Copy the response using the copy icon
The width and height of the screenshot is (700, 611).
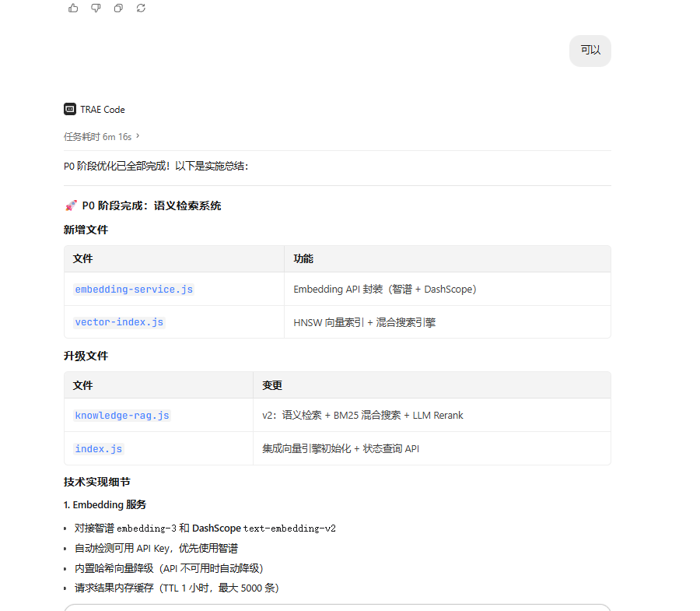click(118, 8)
